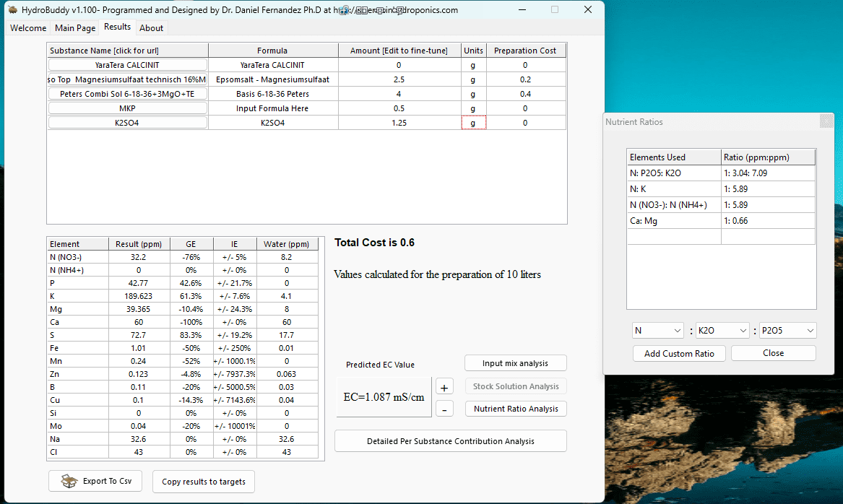Image resolution: width=843 pixels, height=504 pixels.
Task: Click the MKP substance name button
Action: 127,108
